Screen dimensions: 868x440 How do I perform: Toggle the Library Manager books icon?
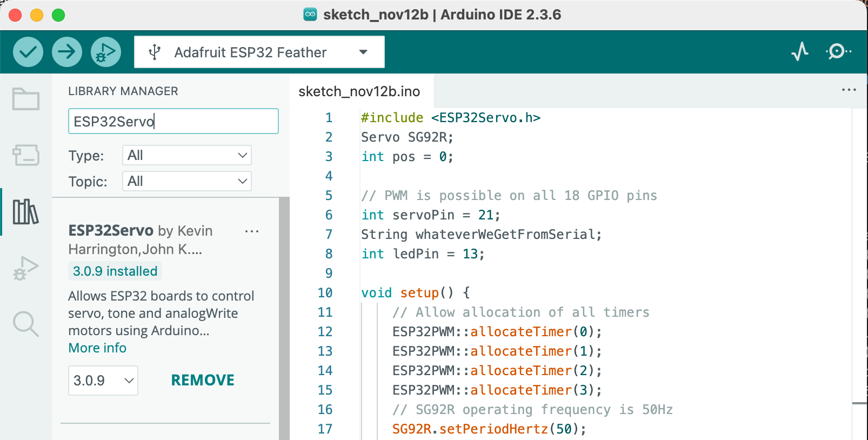(26, 211)
